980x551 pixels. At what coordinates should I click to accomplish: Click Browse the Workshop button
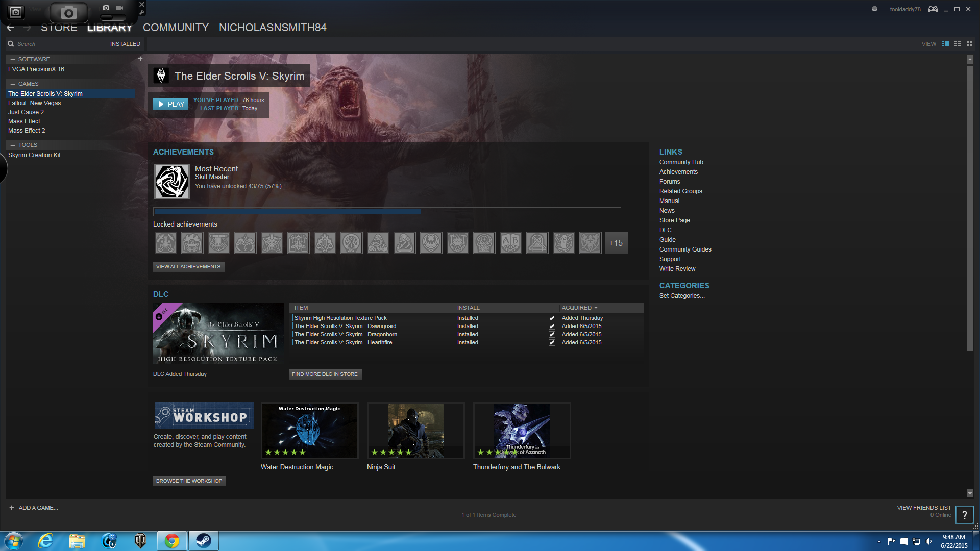189,481
